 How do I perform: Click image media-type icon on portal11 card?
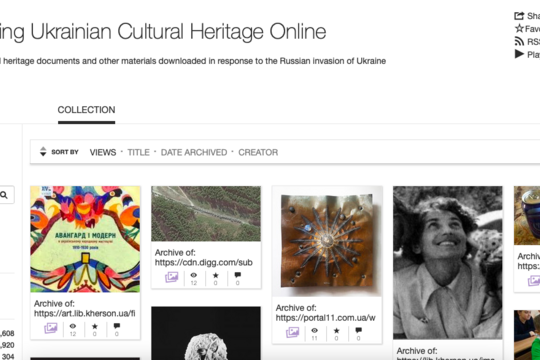tap(292, 332)
